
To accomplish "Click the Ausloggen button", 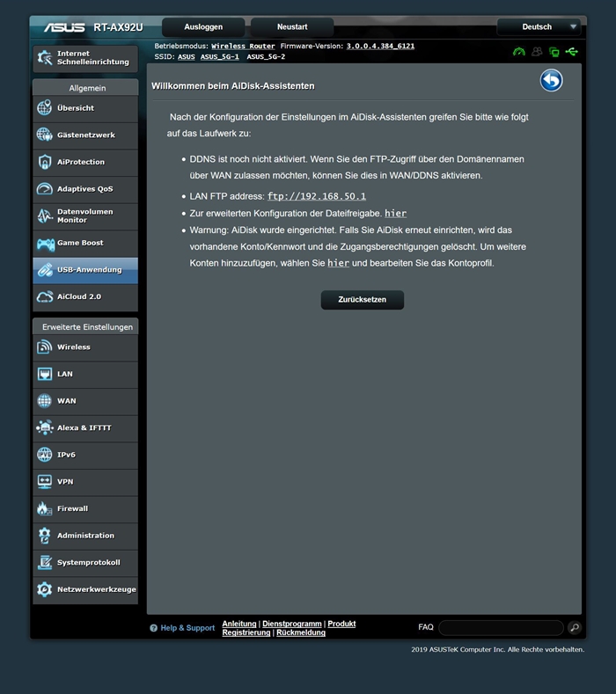I will [203, 27].
